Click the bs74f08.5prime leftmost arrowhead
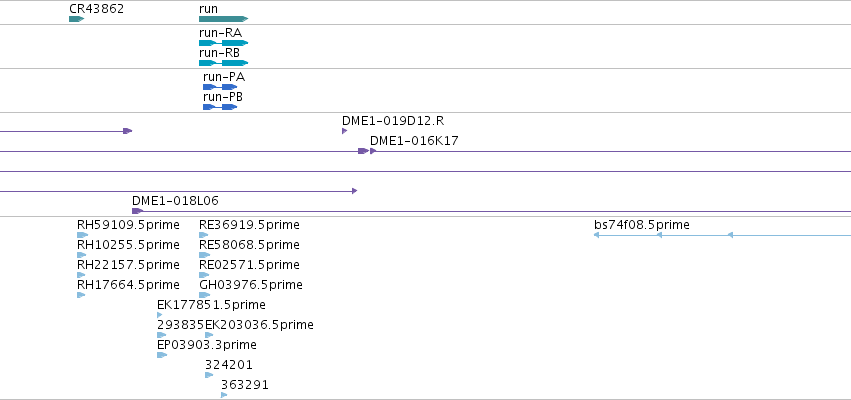The image size is (851, 400). [596, 235]
